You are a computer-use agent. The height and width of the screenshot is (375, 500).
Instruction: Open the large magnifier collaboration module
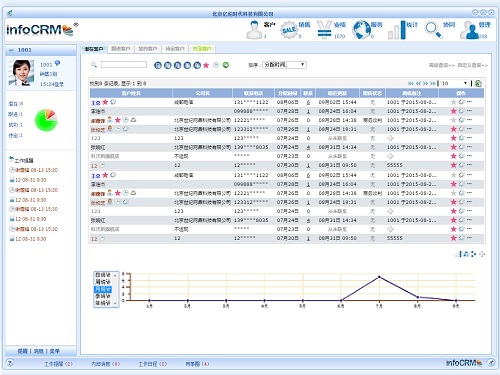pos(433,30)
